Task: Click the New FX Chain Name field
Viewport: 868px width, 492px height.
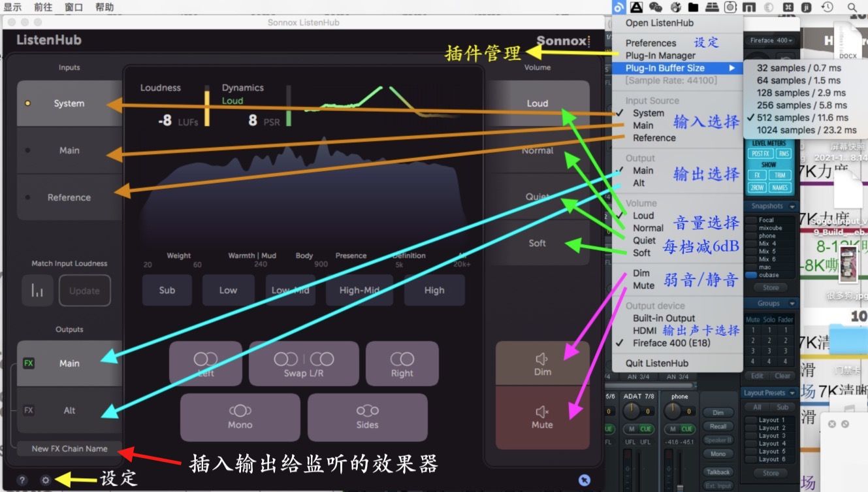Action: [x=69, y=449]
